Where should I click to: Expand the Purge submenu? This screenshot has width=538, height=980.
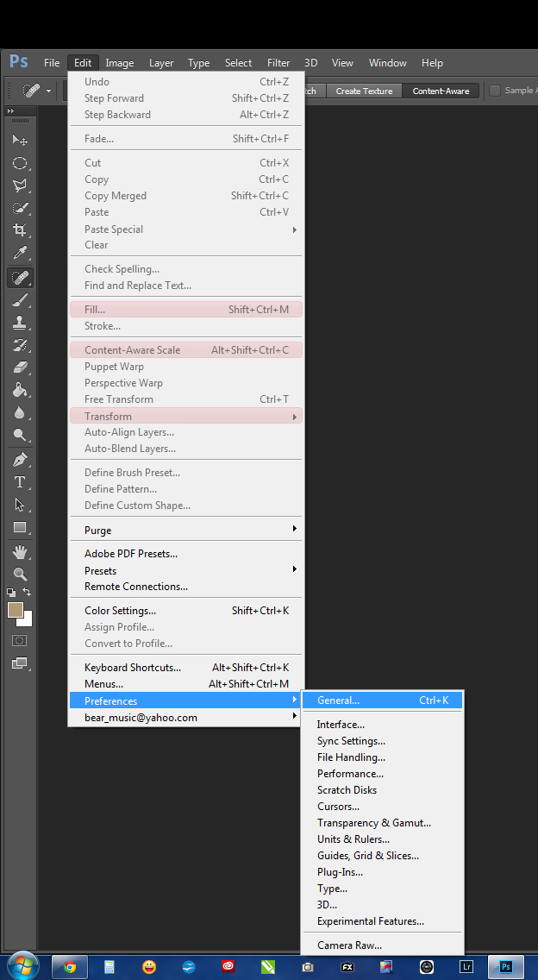[187, 530]
